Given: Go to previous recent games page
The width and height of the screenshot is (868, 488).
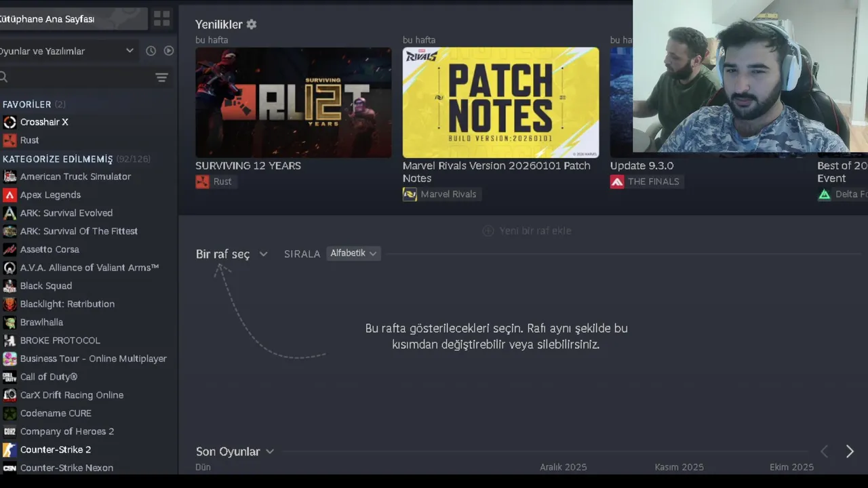Looking at the screenshot, I should [x=825, y=451].
